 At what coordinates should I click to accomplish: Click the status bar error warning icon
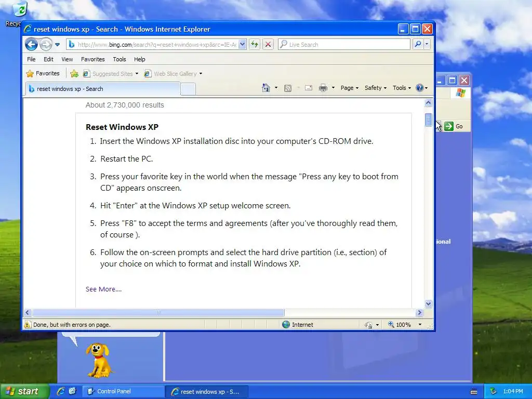pos(28,325)
